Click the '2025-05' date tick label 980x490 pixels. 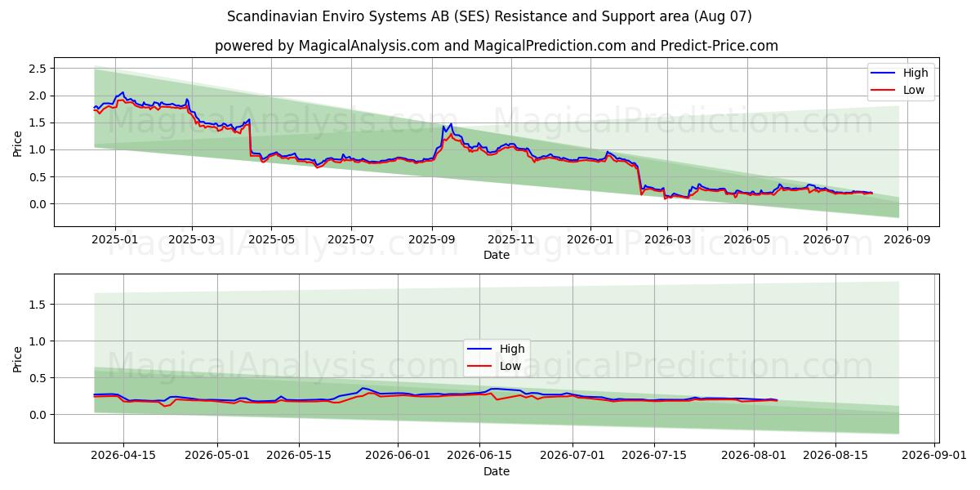coord(271,239)
